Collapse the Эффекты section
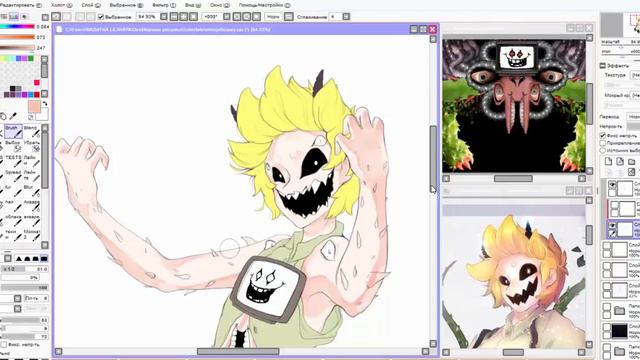The width and height of the screenshot is (640, 360). pyautogui.click(x=603, y=65)
